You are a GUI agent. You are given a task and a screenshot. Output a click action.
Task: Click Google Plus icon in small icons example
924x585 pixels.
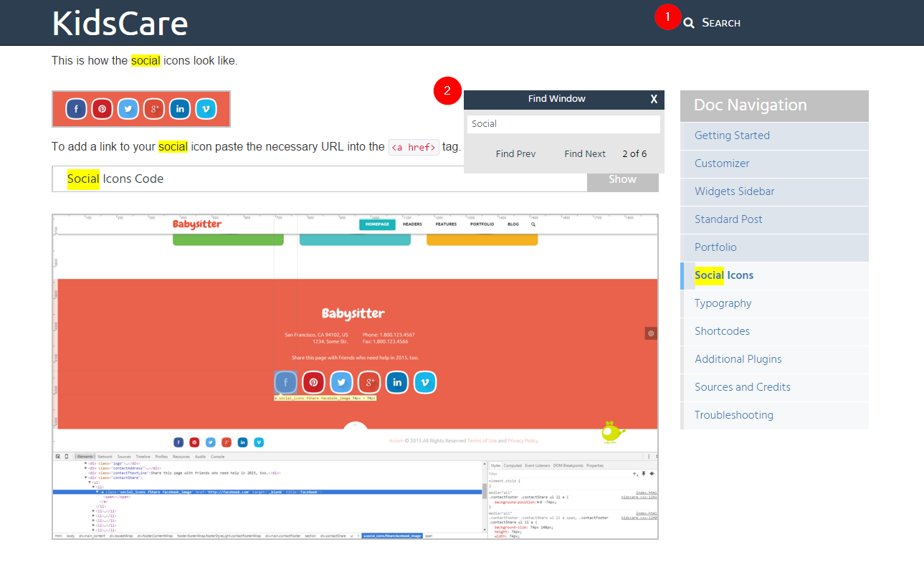[154, 109]
